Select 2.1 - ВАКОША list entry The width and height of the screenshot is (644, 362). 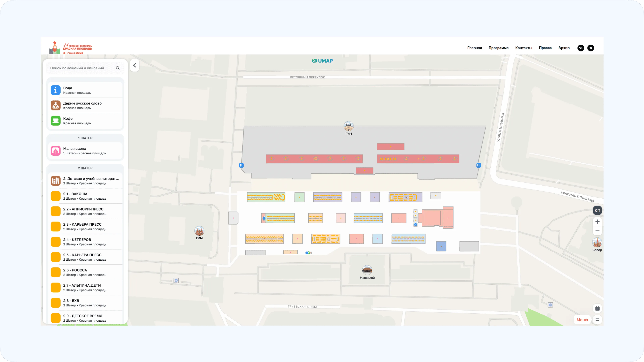tap(85, 196)
